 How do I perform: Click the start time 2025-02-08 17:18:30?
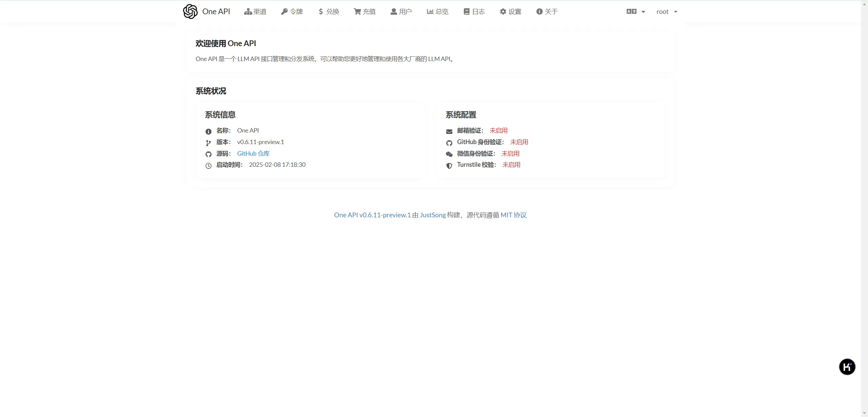point(277,165)
